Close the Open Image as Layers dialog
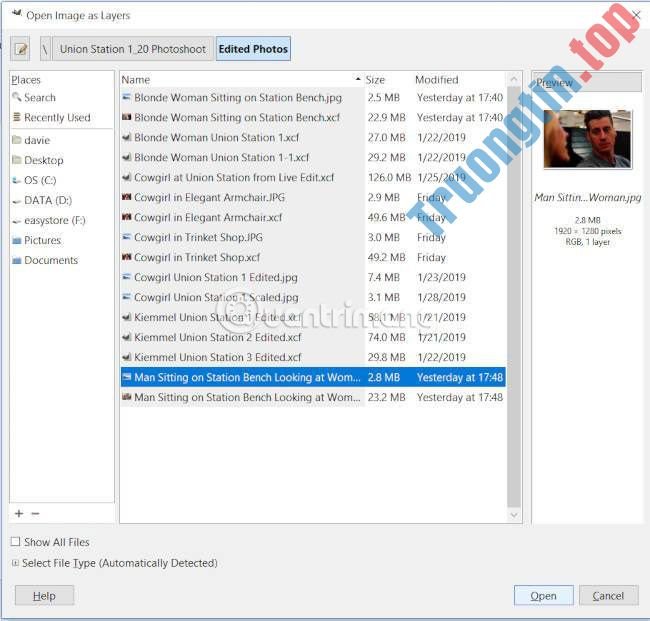This screenshot has height=621, width=650. coord(637,15)
